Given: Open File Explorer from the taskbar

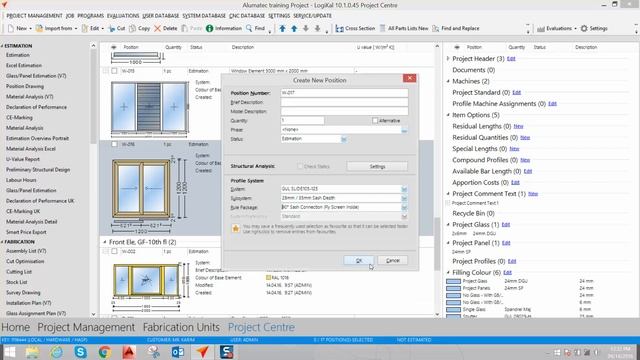Looking at the screenshot, I should (x=32, y=352).
